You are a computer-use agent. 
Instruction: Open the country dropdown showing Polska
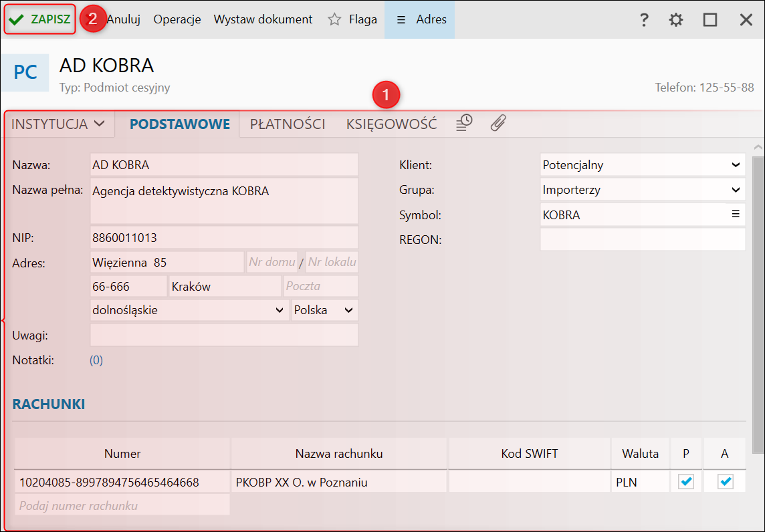coord(348,310)
